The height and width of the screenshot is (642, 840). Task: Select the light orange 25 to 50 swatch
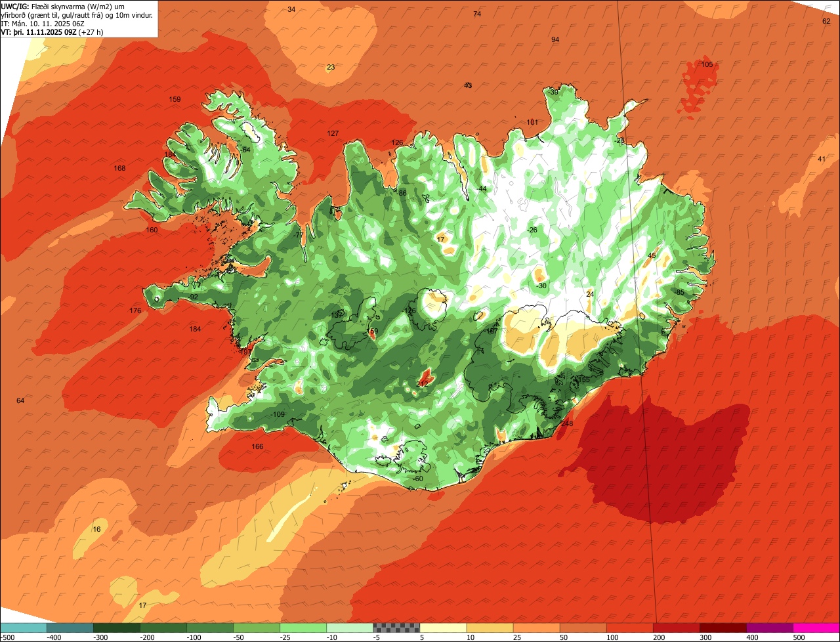click(536, 628)
